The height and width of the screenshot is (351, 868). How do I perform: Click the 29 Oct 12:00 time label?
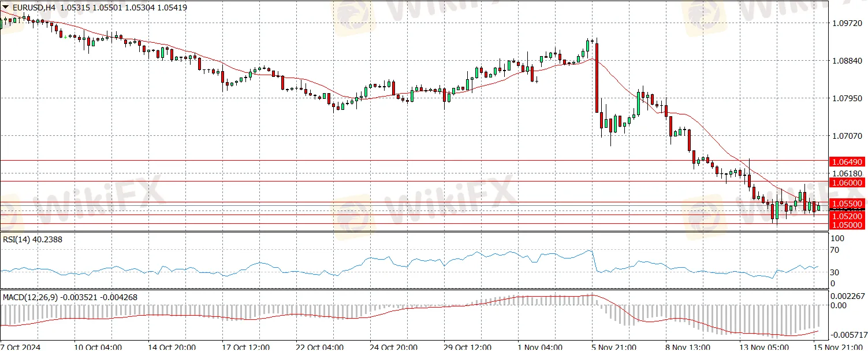469,347
